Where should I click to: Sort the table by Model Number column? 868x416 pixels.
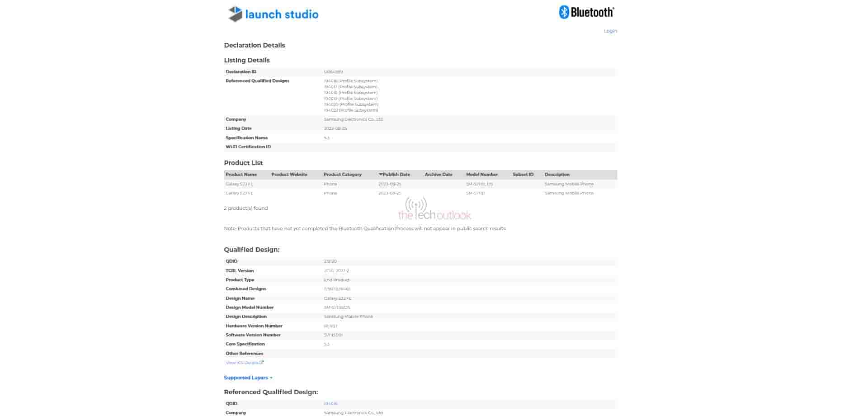pyautogui.click(x=481, y=175)
